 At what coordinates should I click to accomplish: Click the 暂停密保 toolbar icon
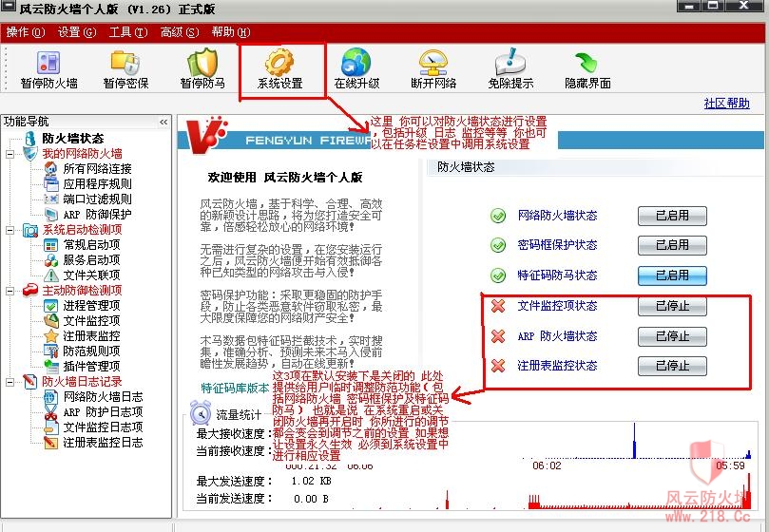point(125,63)
